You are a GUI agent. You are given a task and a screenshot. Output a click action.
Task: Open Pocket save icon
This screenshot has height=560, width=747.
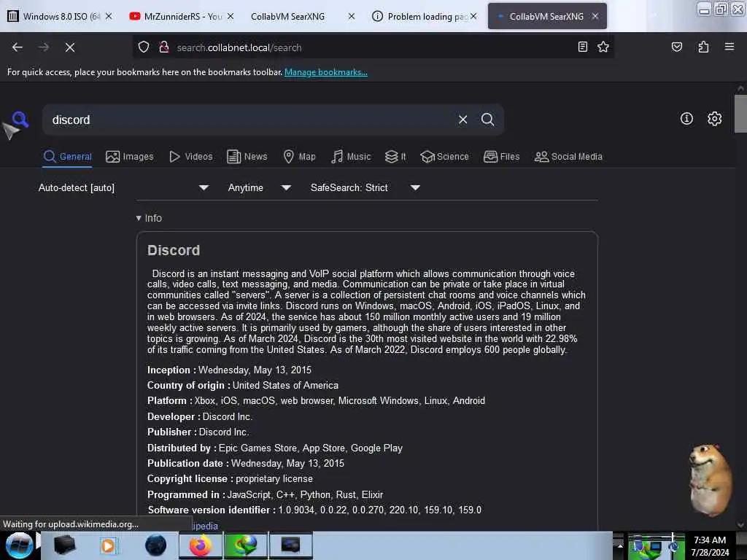676,47
